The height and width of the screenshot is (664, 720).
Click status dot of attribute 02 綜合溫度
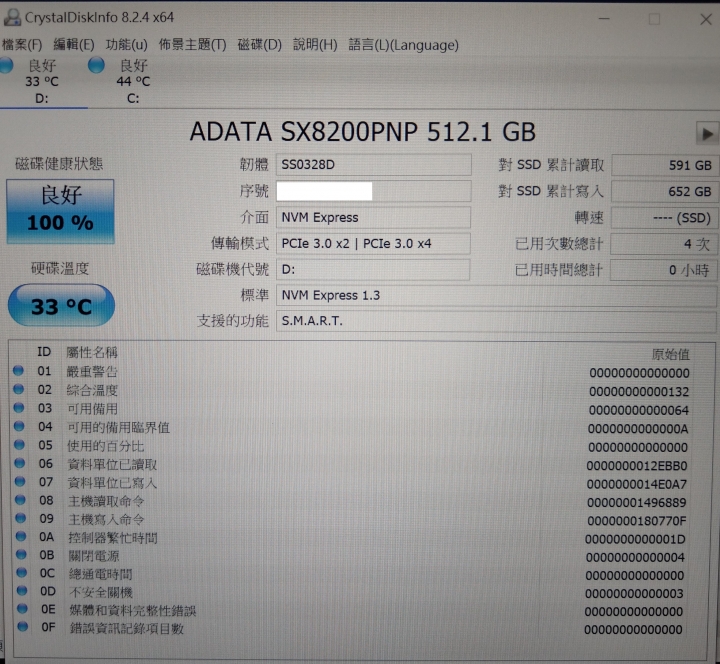click(x=18, y=389)
